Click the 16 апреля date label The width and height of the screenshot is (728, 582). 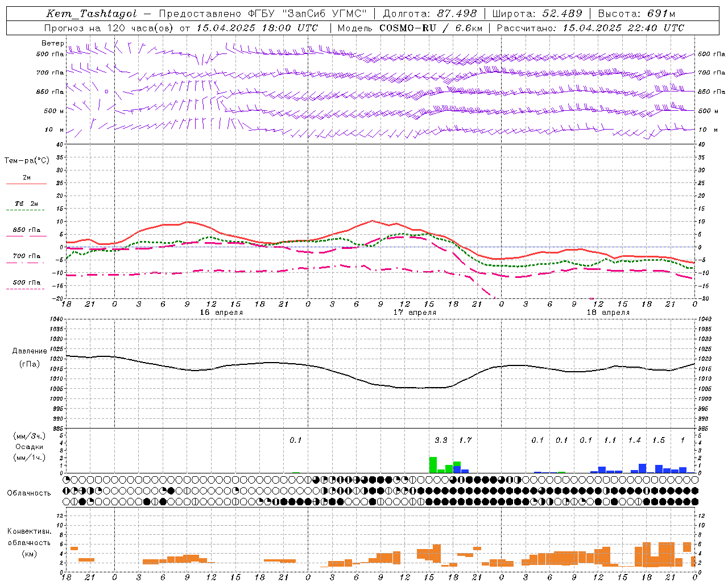221,313
